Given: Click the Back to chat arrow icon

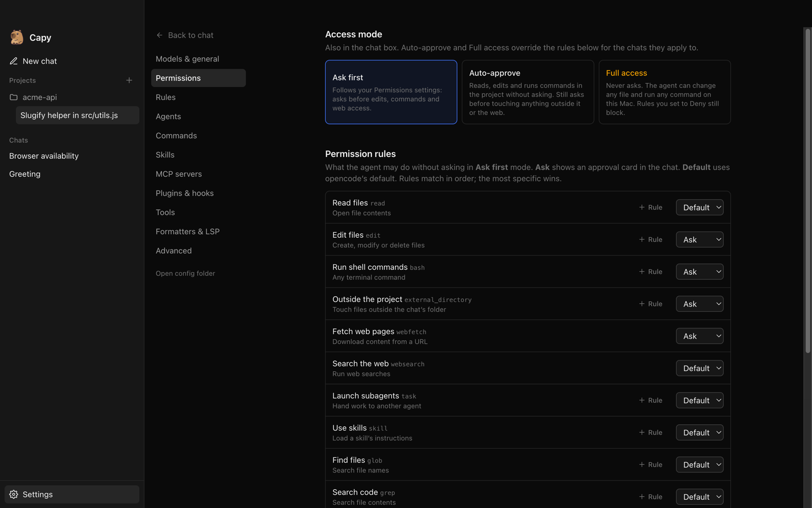Looking at the screenshot, I should click(159, 35).
